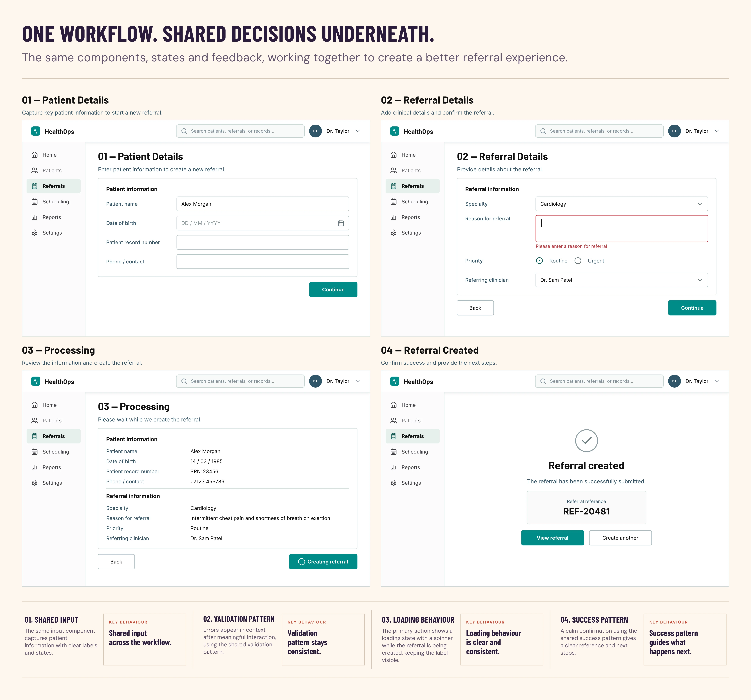The image size is (751, 700).
Task: Click the search magnifier icon in Patient Details panel
Action: pos(184,131)
